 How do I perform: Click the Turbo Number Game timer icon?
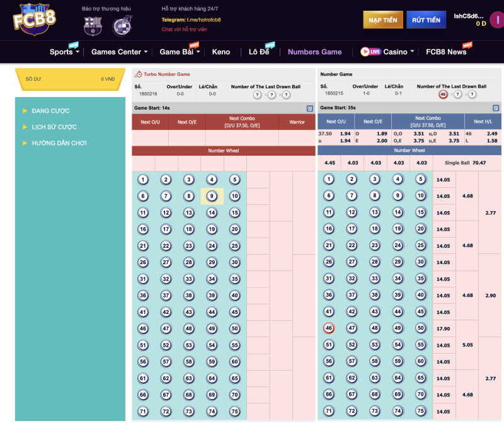pos(138,74)
